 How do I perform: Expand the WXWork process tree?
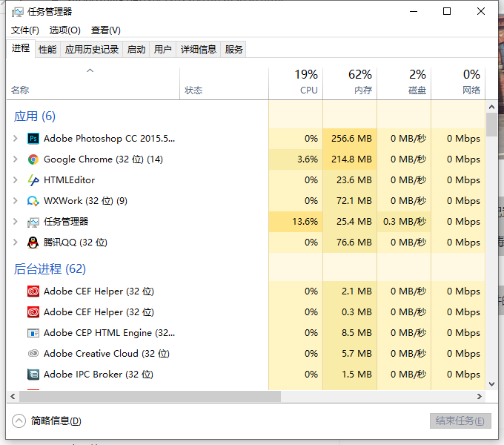click(x=16, y=201)
